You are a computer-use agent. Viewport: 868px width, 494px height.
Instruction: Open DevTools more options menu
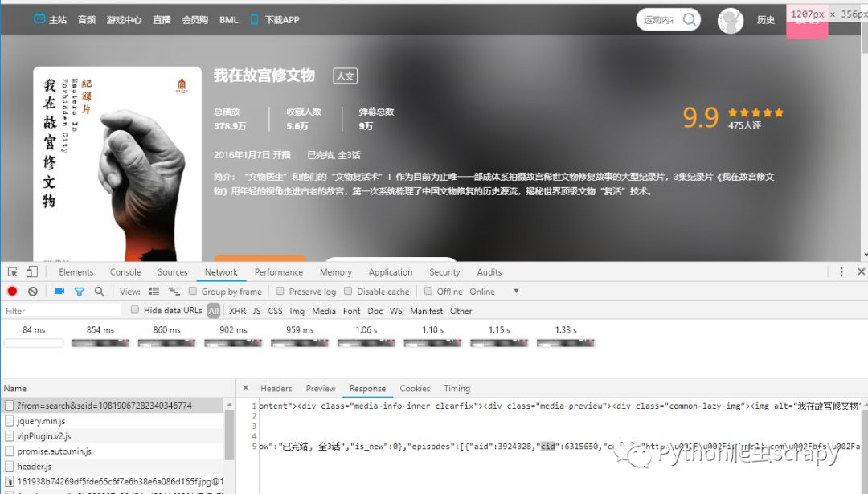pos(841,271)
